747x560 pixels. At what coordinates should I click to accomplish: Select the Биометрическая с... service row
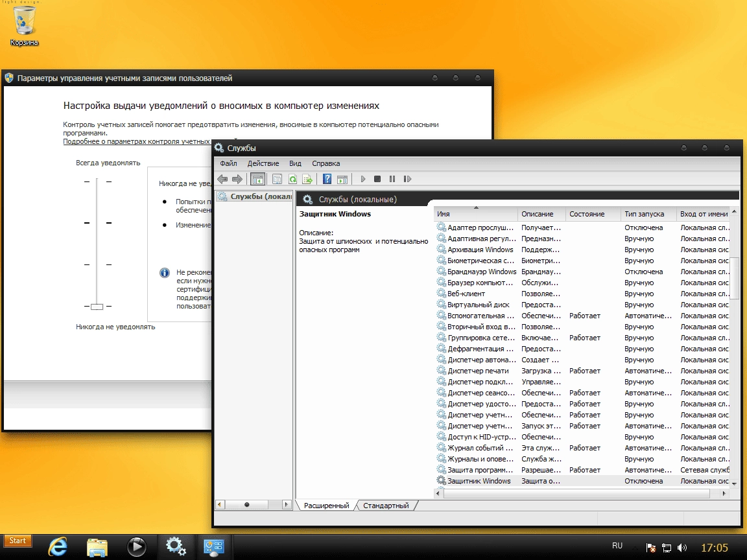tap(583, 261)
